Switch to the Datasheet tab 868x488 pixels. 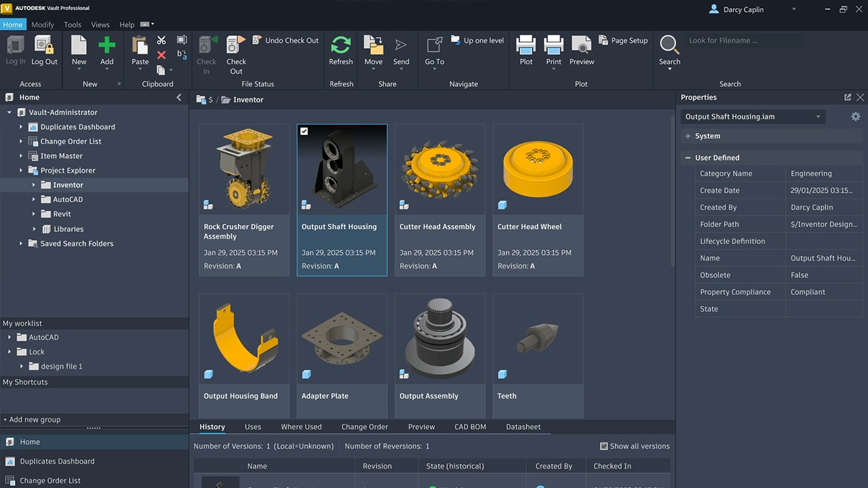(x=524, y=427)
